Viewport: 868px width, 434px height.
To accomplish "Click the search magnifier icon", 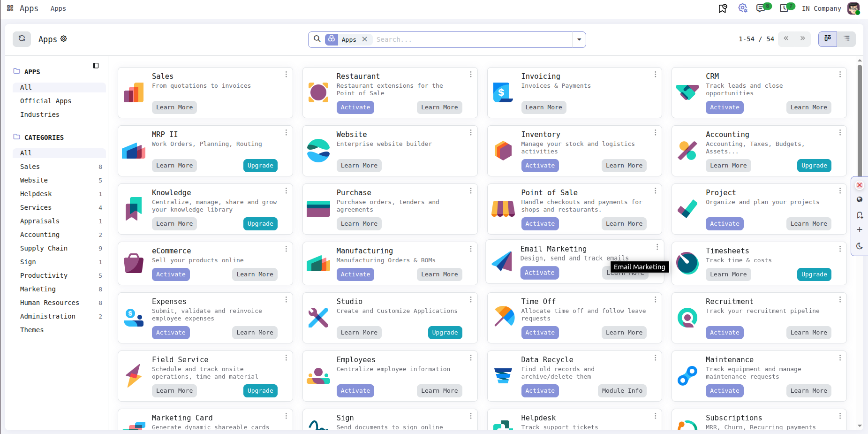I will click(x=317, y=39).
